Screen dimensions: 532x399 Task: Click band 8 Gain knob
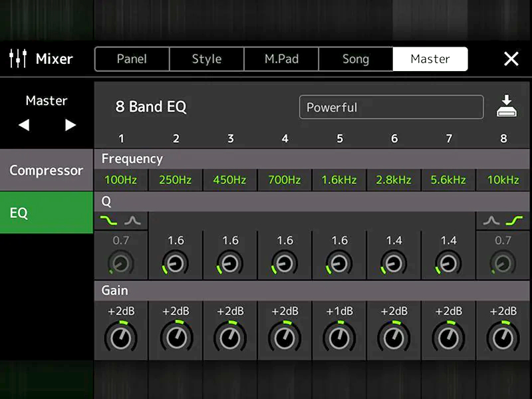pos(503,337)
